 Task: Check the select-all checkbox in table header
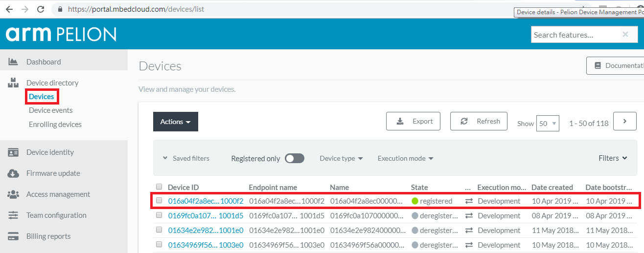pos(159,187)
